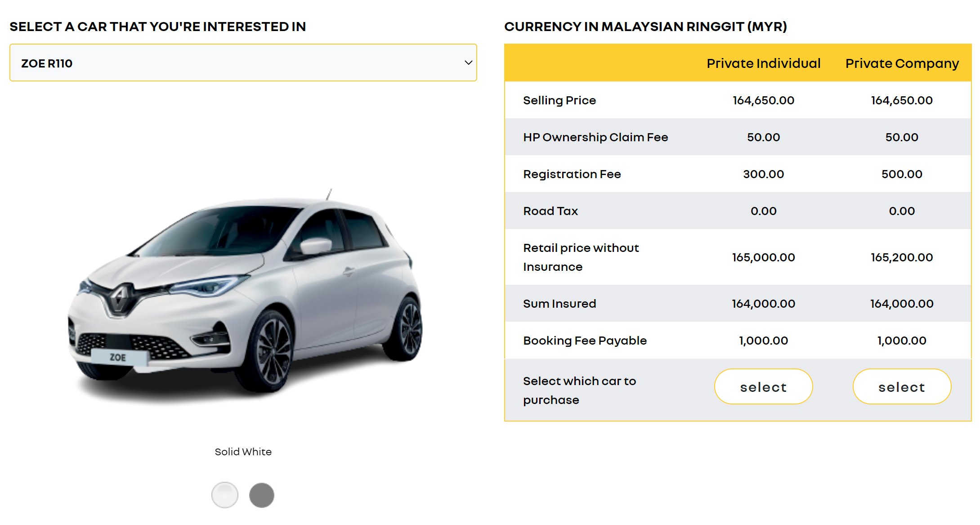The height and width of the screenshot is (525, 980).
Task: Click the Retail price without Insurance label
Action: click(581, 257)
